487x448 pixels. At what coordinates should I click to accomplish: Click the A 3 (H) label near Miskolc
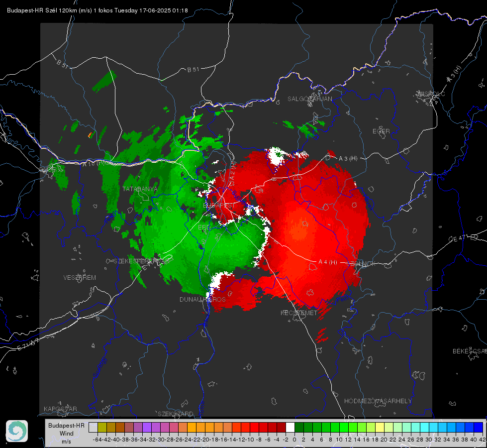tap(454, 74)
